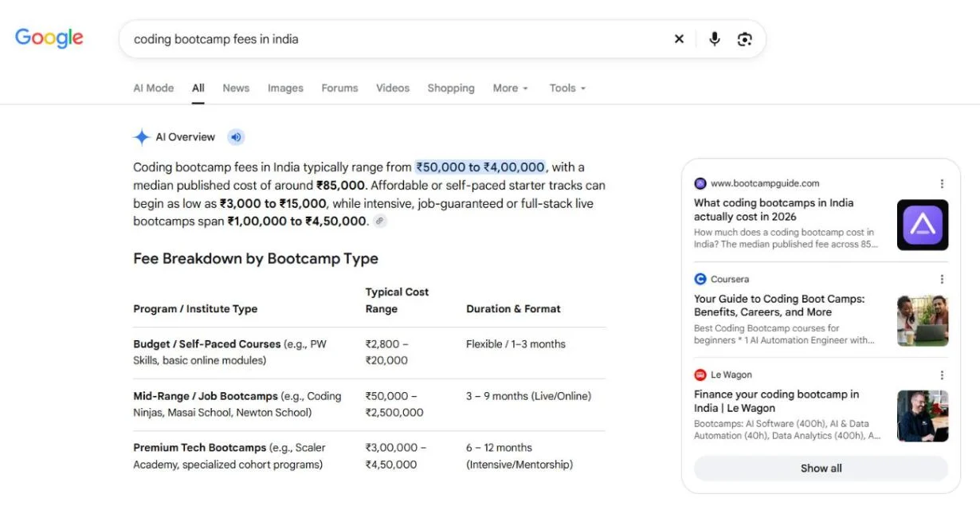Click the bold ₹85,000 median cost
The image size is (980, 510).
[341, 185]
